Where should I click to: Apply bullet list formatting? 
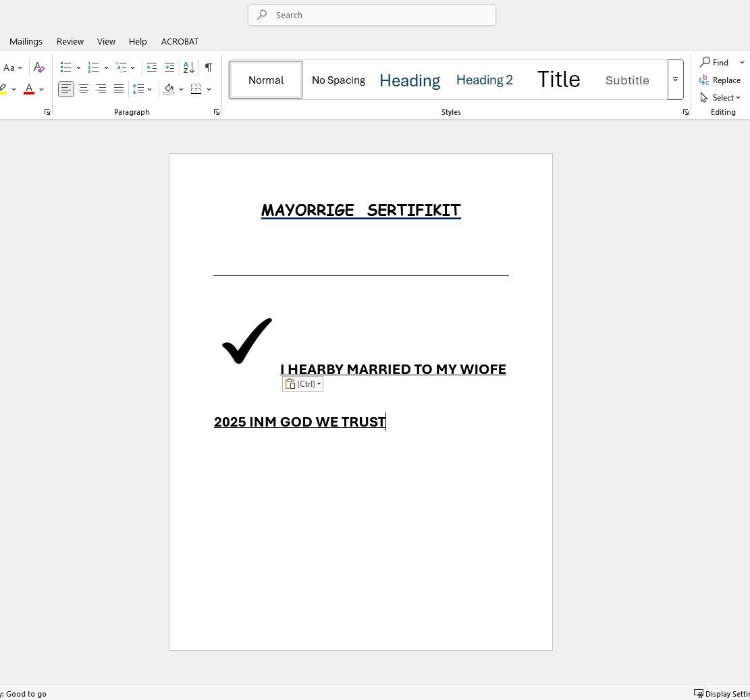tap(65, 68)
